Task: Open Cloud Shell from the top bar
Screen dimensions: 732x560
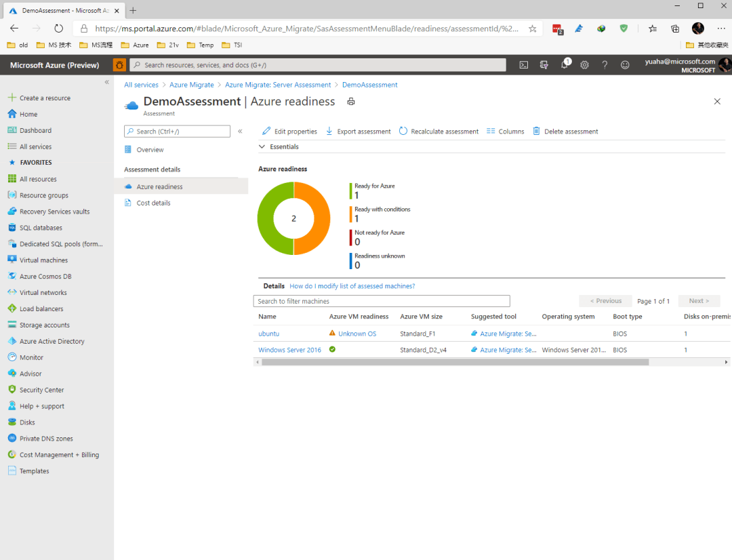Action: pyautogui.click(x=524, y=65)
